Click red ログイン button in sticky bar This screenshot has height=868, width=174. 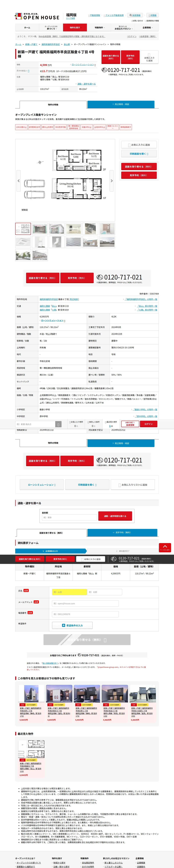click(x=149, y=424)
